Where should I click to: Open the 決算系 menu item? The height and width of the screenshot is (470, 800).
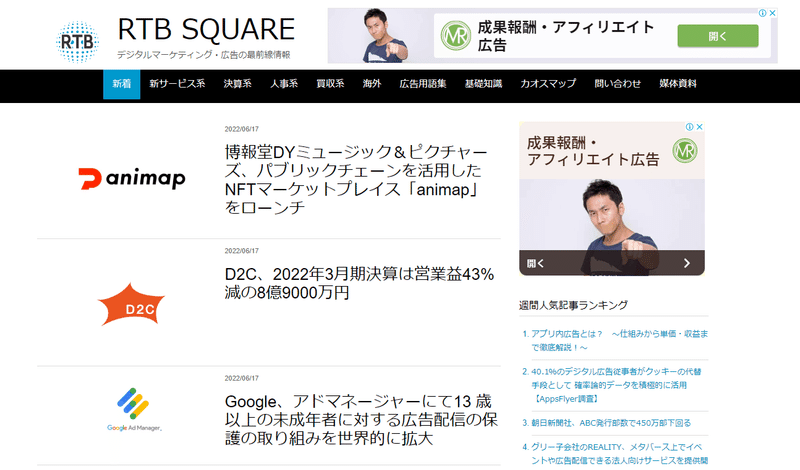[x=237, y=84]
